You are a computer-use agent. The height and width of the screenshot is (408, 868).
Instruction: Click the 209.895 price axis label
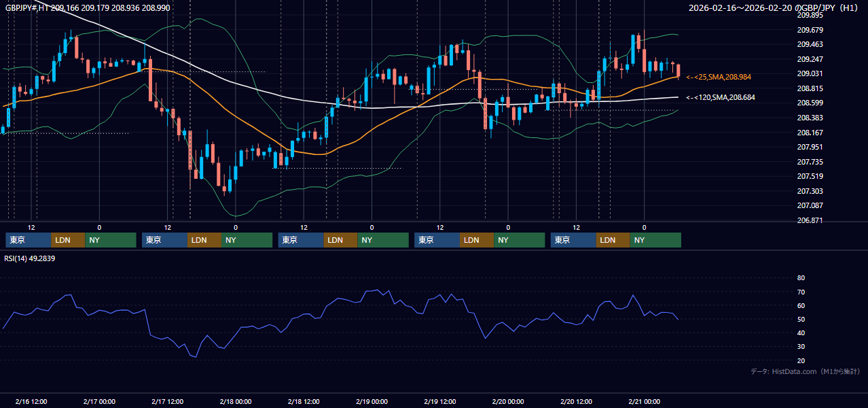tap(810, 15)
